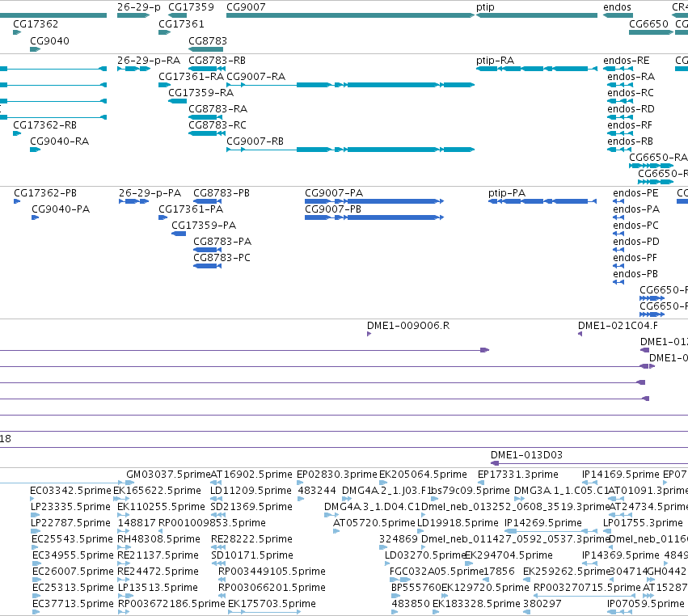688x616 pixels.
Task: Select transcript label endos-RB
Action: point(630,141)
